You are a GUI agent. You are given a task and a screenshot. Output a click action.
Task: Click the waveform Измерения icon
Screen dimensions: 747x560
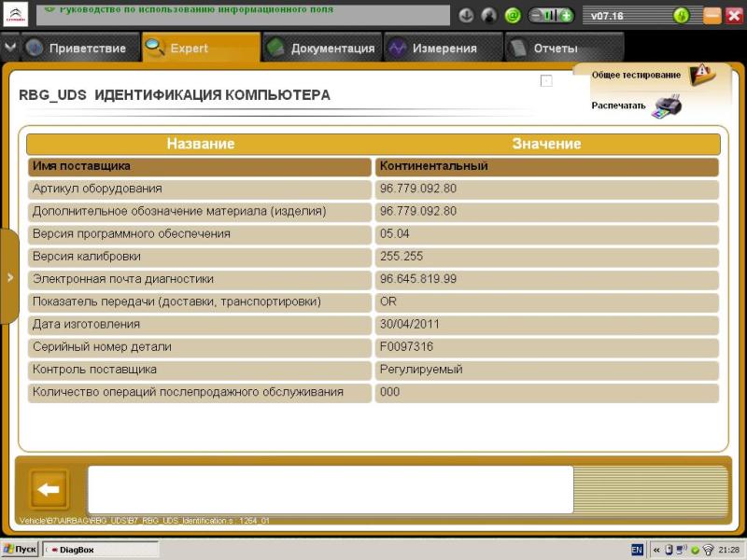tap(397, 49)
